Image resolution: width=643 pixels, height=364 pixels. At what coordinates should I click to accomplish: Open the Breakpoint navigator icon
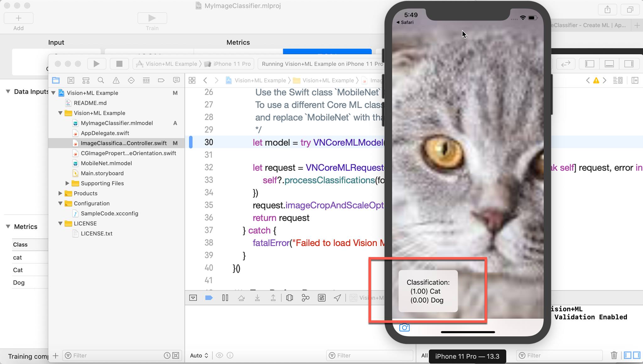(x=161, y=80)
